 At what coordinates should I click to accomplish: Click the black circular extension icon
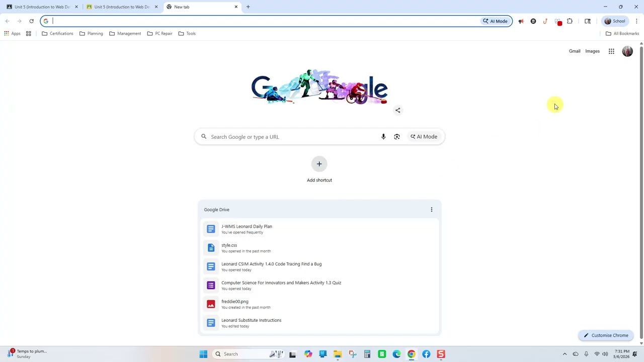533,21
